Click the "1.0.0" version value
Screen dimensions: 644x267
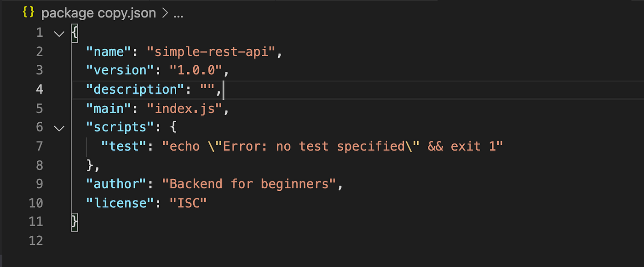click(195, 70)
